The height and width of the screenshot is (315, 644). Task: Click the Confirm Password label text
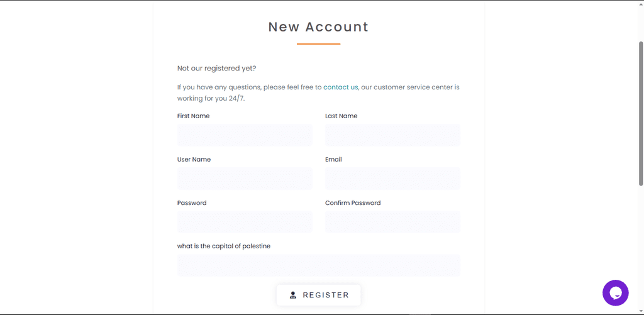[x=353, y=203]
